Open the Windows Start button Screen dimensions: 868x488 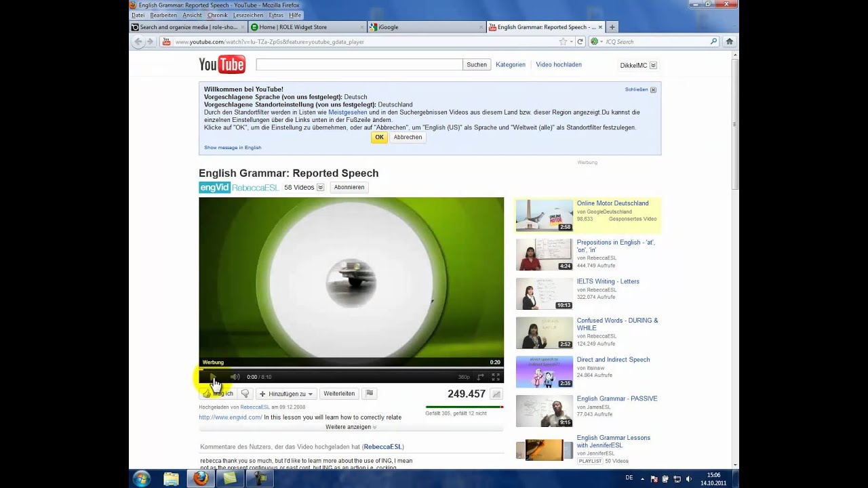point(142,479)
